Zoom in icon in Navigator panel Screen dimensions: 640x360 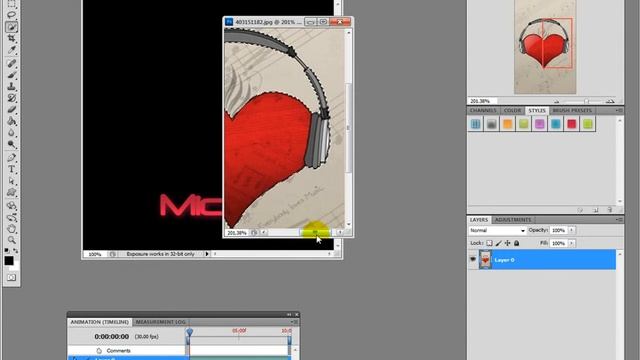(x=610, y=101)
